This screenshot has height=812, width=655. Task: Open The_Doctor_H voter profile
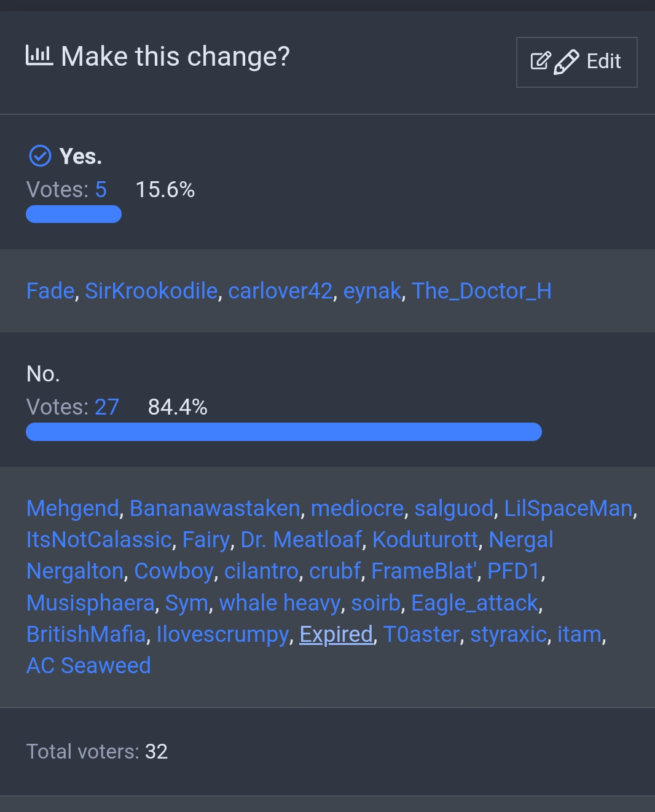pyautogui.click(x=482, y=291)
